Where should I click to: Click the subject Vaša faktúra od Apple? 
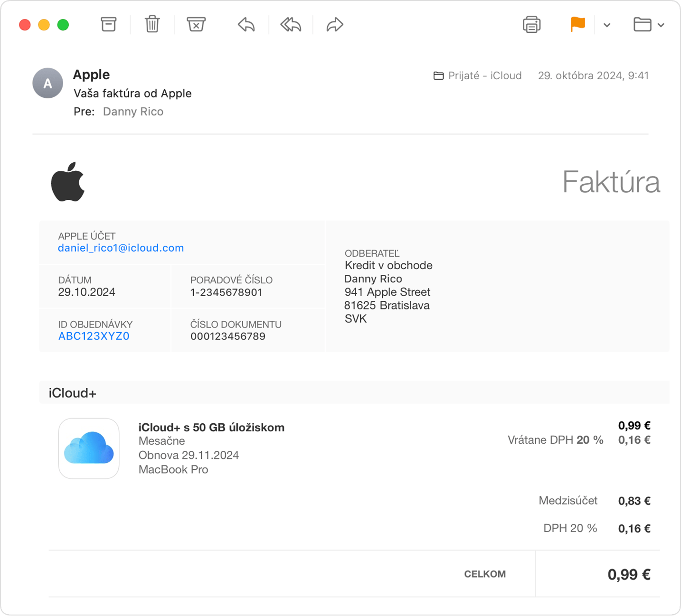[x=132, y=93]
